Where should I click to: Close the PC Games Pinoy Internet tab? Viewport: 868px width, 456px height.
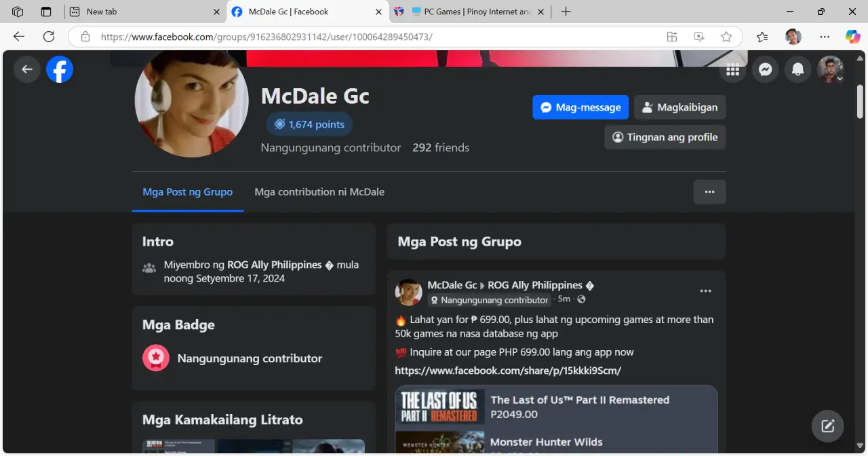tap(540, 12)
